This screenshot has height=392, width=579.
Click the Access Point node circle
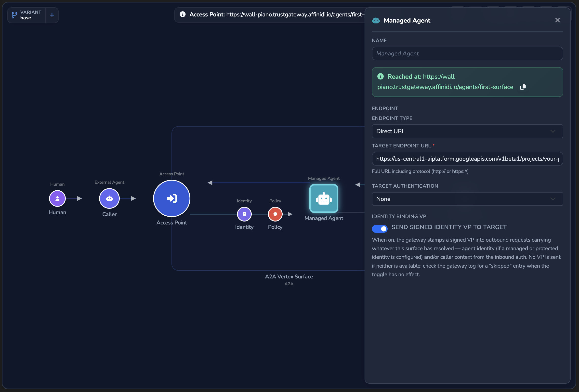[172, 198]
